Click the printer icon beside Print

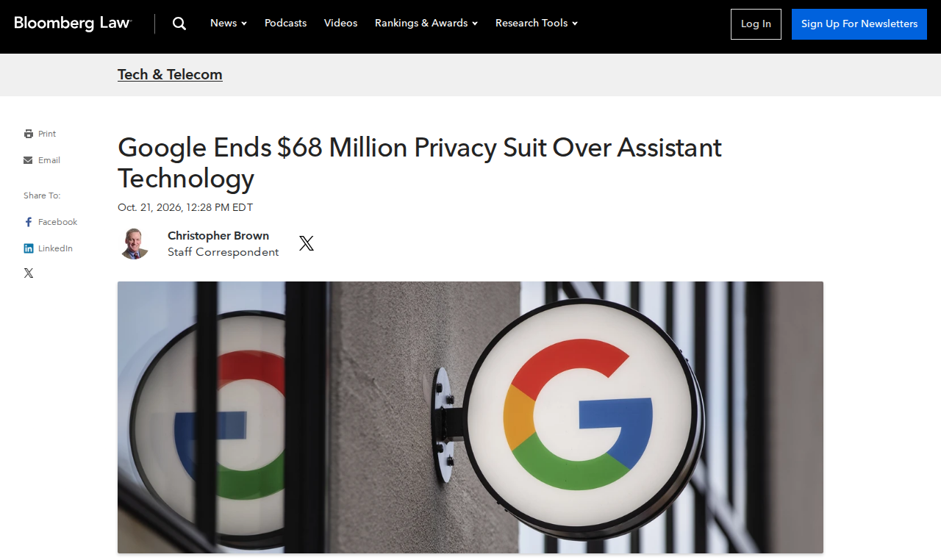[28, 134]
